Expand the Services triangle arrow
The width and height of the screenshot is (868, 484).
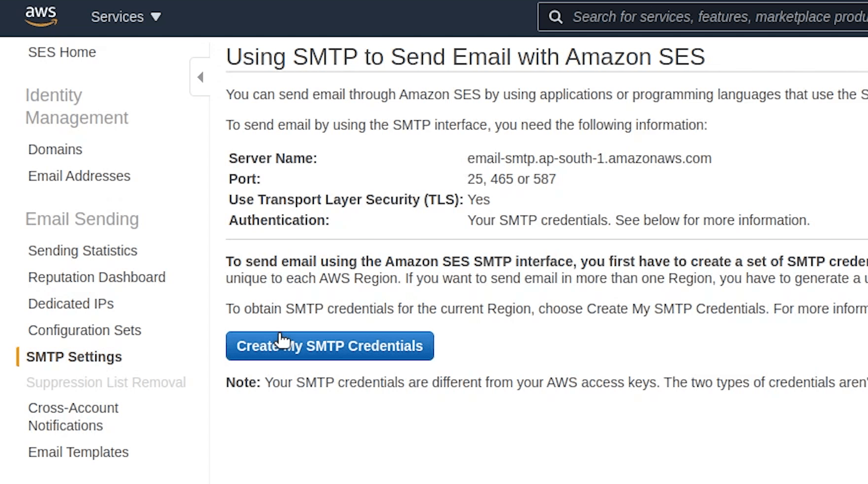coord(156,17)
